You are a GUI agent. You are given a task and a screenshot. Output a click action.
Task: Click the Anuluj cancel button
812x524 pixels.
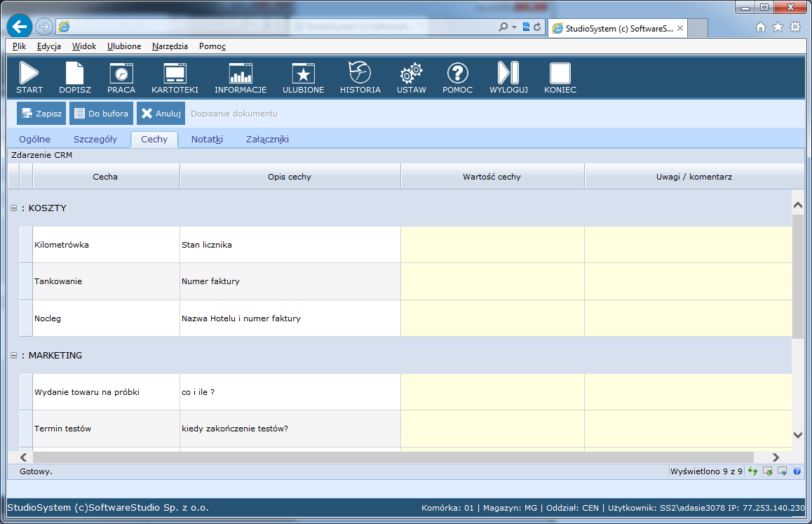tap(161, 114)
